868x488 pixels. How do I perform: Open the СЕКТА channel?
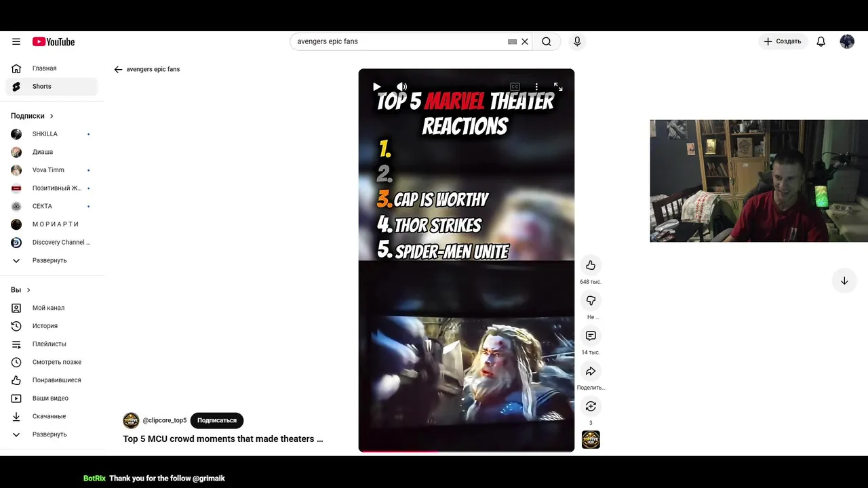(x=52, y=206)
